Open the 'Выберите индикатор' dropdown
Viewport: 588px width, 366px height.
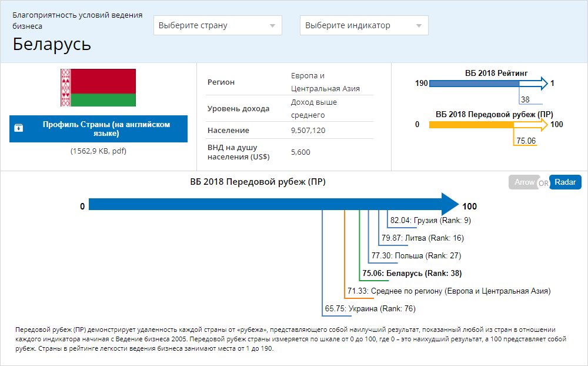[x=363, y=25]
